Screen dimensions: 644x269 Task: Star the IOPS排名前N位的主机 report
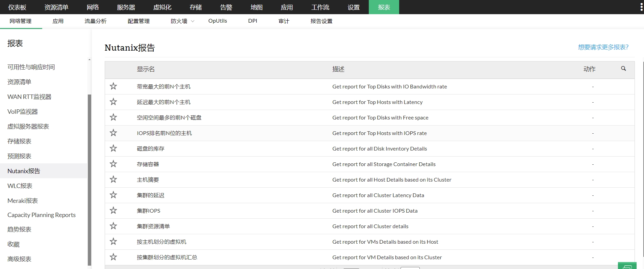coord(113,133)
